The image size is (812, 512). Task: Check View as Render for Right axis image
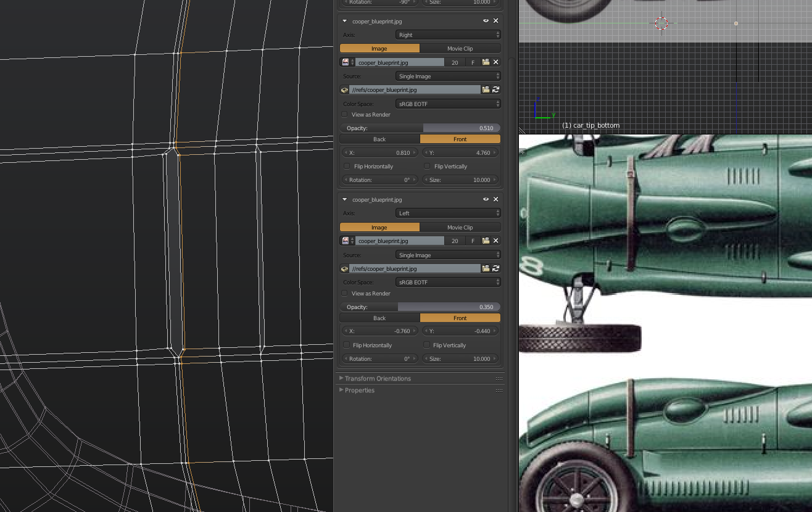click(345, 115)
